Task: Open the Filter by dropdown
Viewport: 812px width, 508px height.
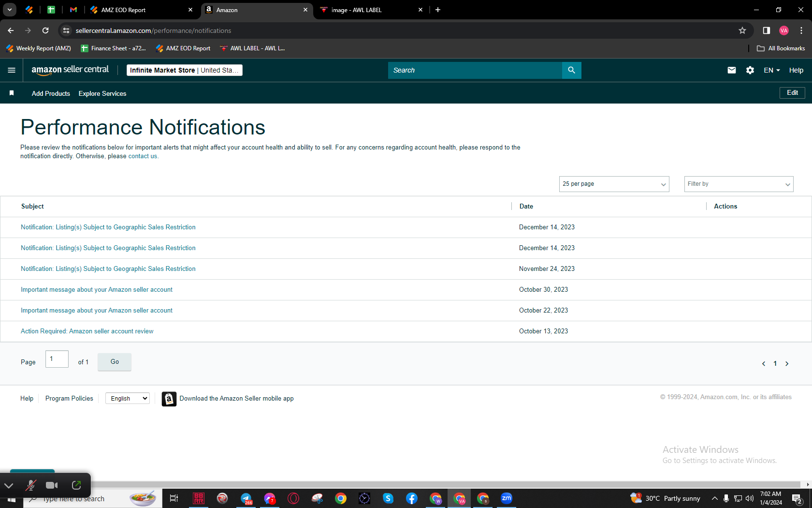Action: tap(739, 184)
